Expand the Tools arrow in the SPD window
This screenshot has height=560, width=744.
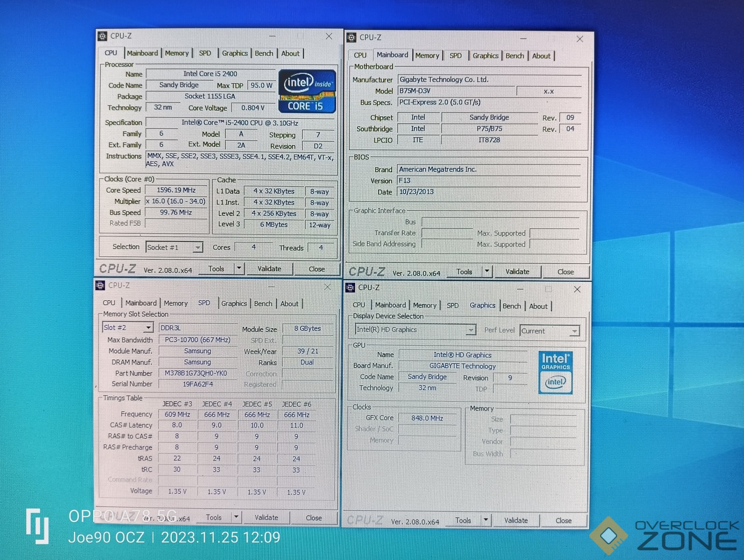236,517
